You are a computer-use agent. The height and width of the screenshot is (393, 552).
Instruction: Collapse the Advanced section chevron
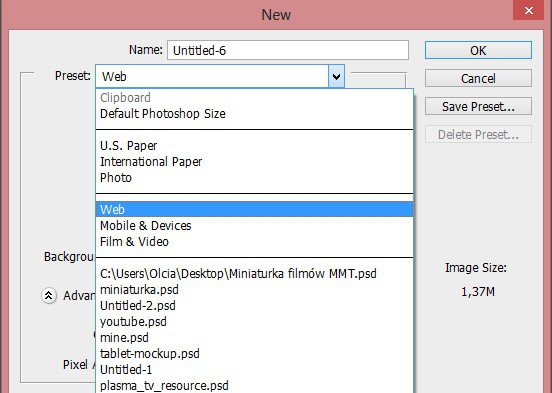[49, 295]
